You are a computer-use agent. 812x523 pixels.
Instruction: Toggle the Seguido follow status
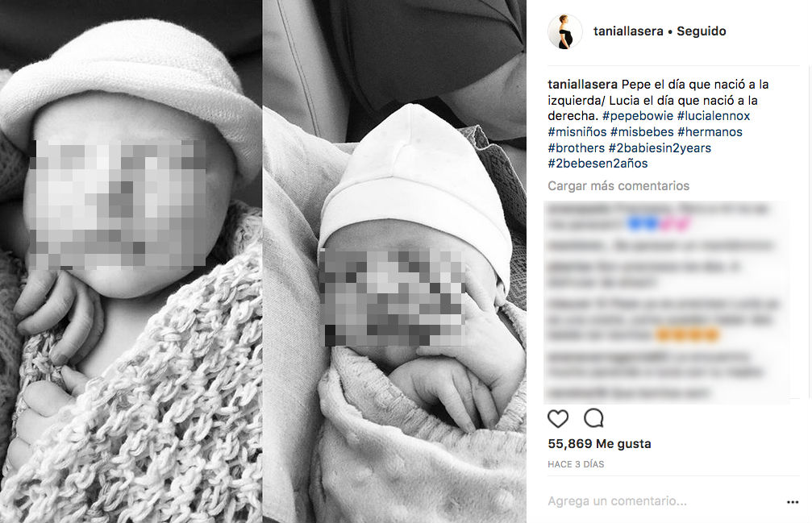[x=702, y=31]
